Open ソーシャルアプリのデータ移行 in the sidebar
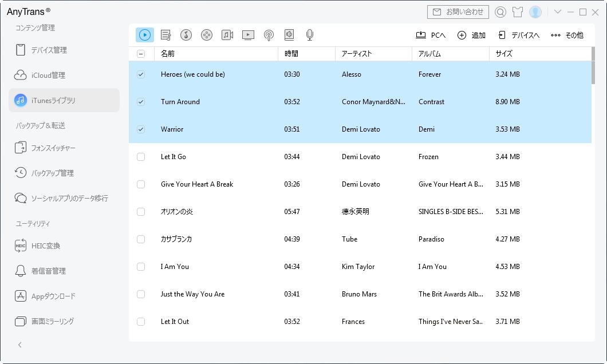 coord(64,198)
